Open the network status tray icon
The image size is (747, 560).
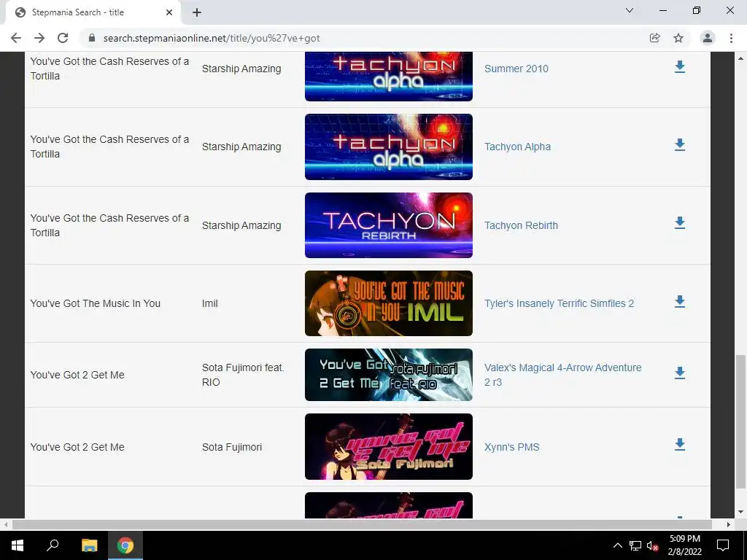click(635, 545)
